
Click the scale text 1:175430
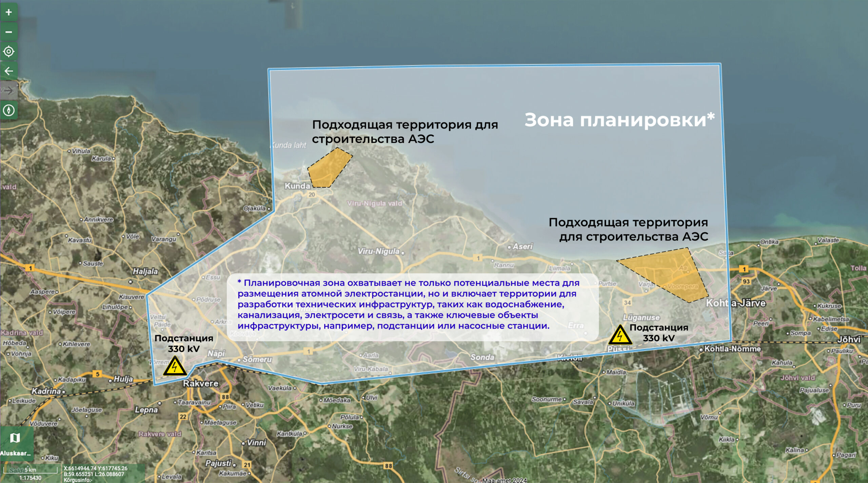click(x=30, y=478)
